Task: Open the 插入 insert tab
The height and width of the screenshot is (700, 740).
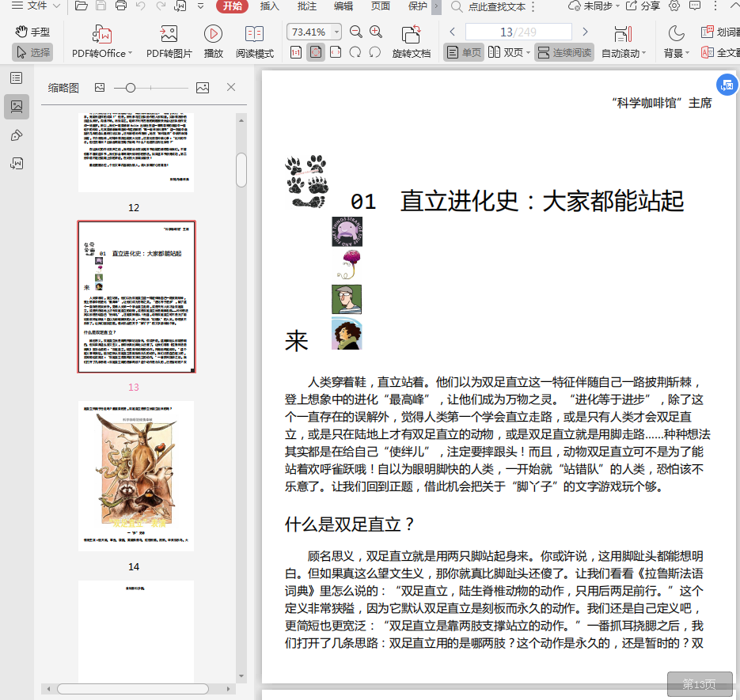Action: pos(270,6)
